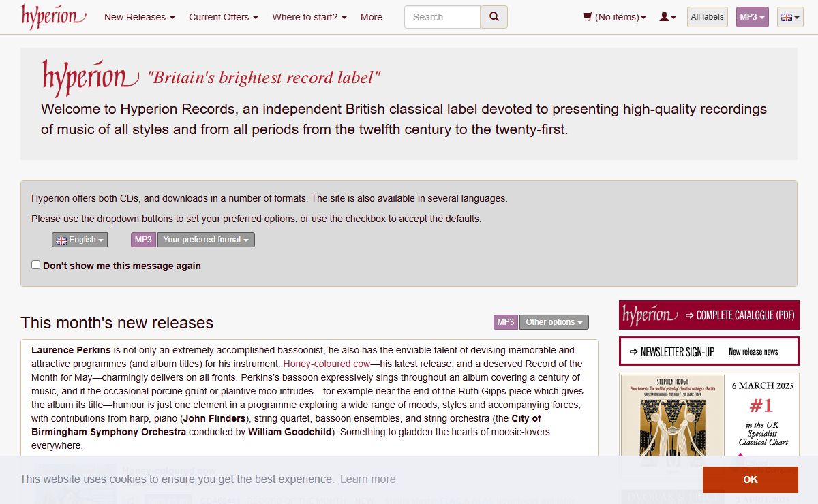Viewport: 818px width, 504px height.
Task: Click the purple MP3 format button in navbar
Action: click(x=752, y=17)
